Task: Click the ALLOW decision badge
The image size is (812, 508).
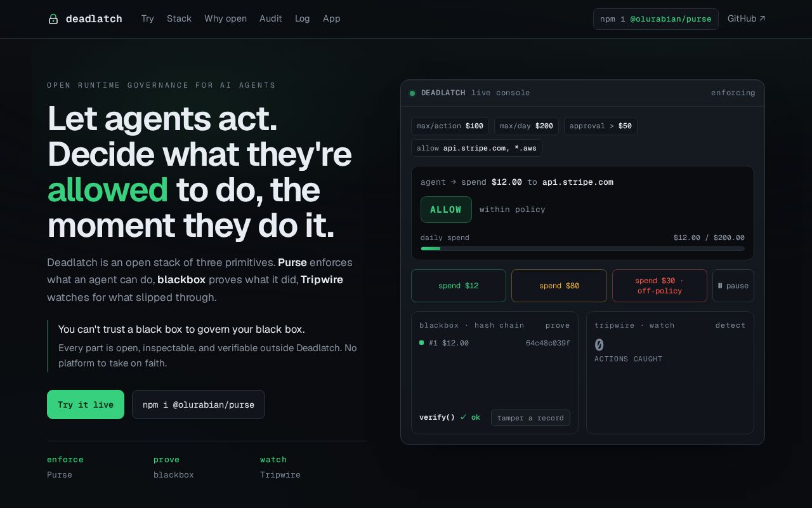Action: (446, 210)
